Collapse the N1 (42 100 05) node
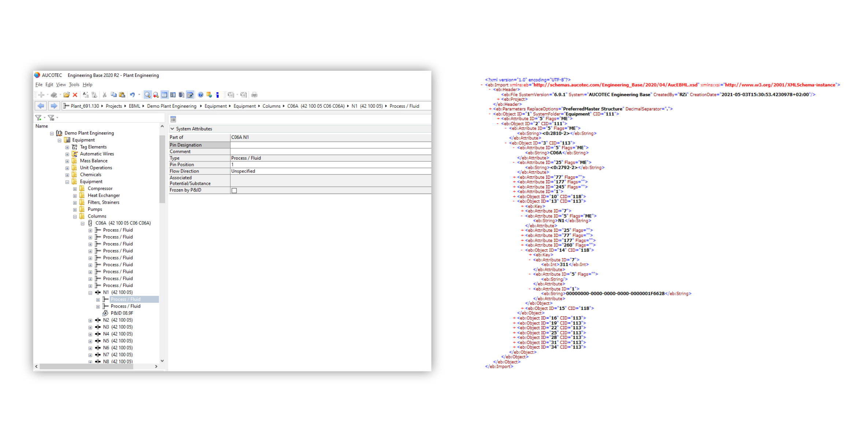The width and height of the screenshot is (868, 442). click(x=90, y=293)
